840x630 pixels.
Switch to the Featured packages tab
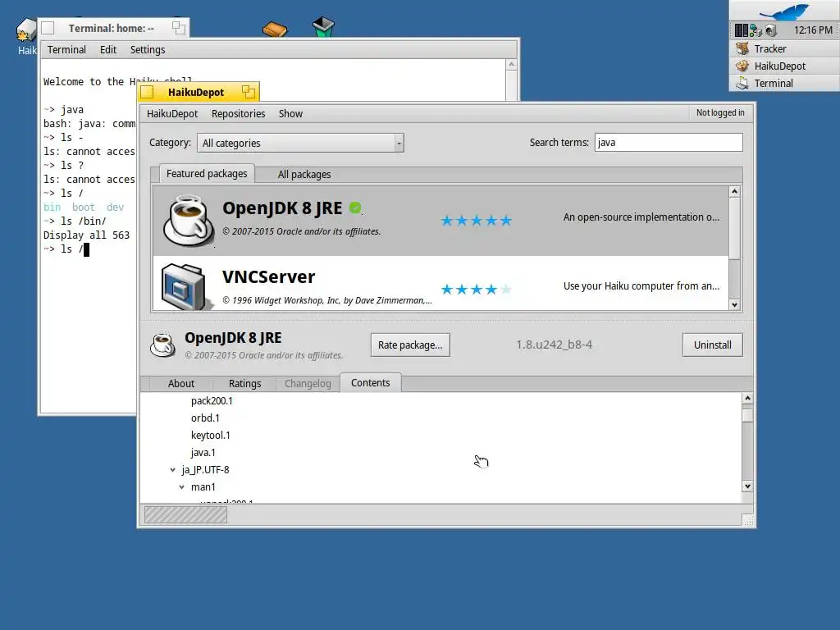click(x=207, y=174)
